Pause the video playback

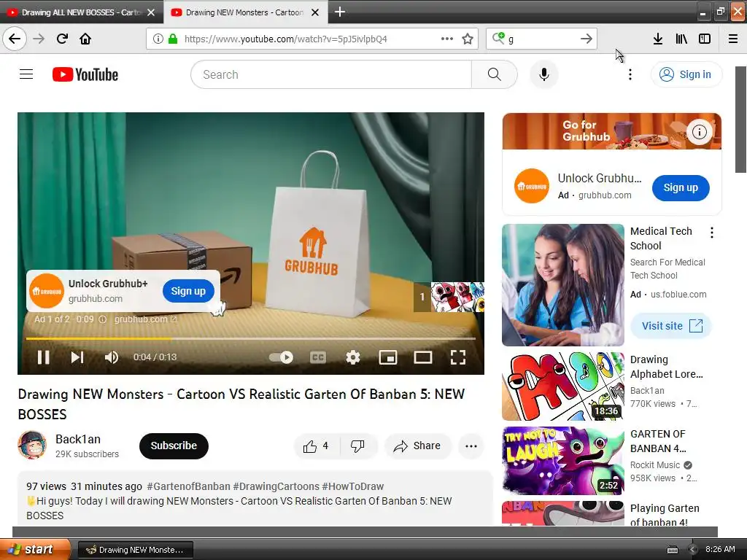click(43, 357)
